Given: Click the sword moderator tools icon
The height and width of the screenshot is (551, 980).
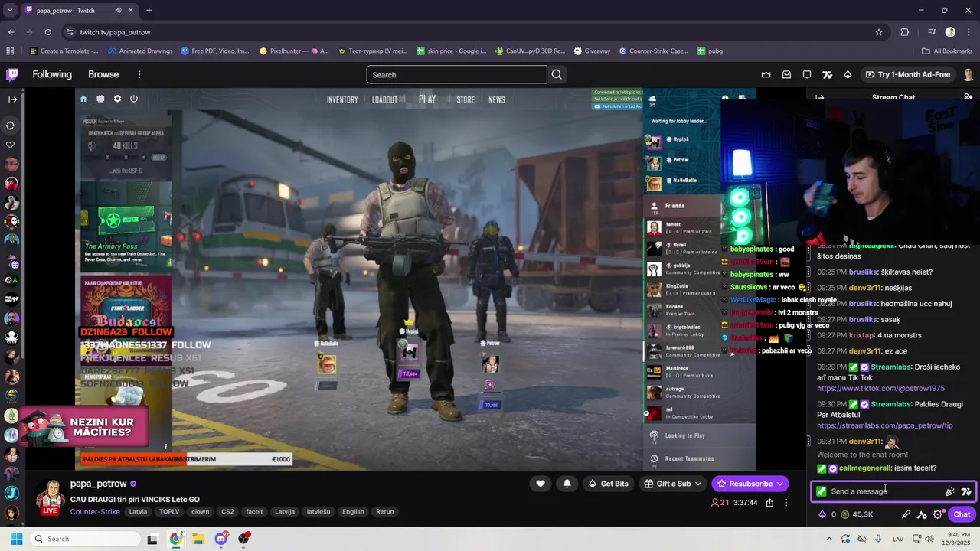Looking at the screenshot, I should coord(906,514).
